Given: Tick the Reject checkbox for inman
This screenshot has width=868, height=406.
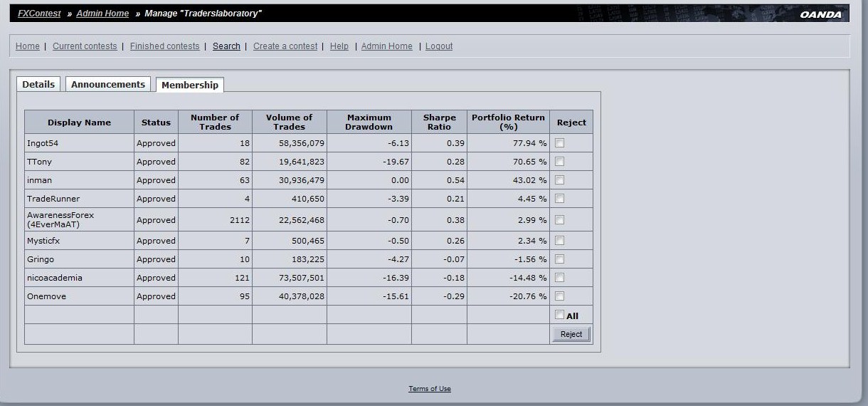Looking at the screenshot, I should (x=560, y=179).
